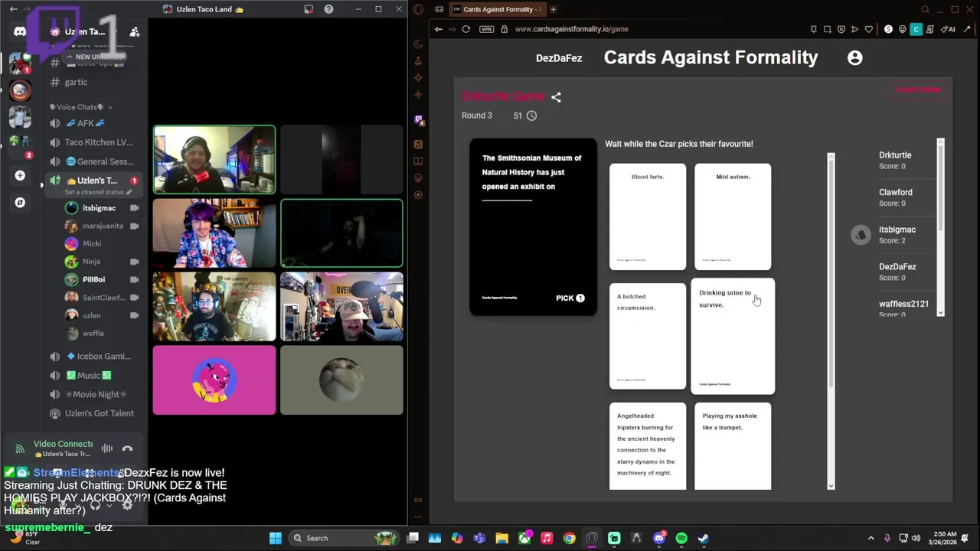Click the cards area vertical scrollbar
Screen dimensions: 980x551
831,321
